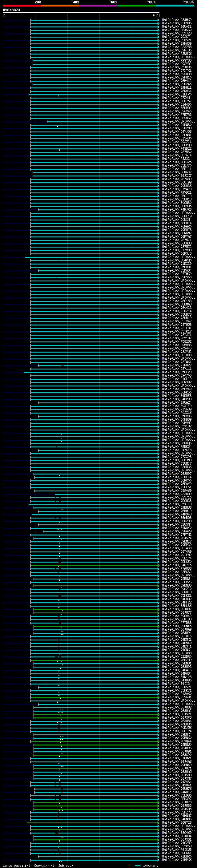Screen dimensions: 197x868
Task: Select the UniRef100_Q2HZY7 hit label
Action: click(x=176, y=812)
